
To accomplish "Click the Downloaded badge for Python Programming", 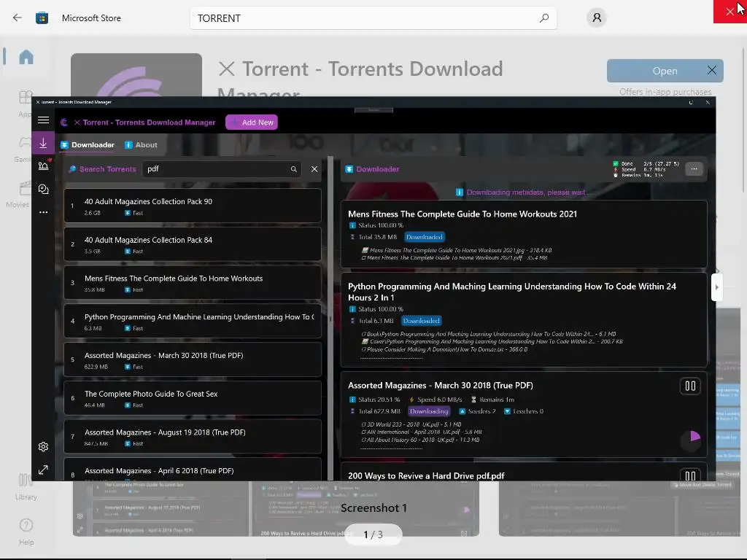I will click(x=421, y=321).
